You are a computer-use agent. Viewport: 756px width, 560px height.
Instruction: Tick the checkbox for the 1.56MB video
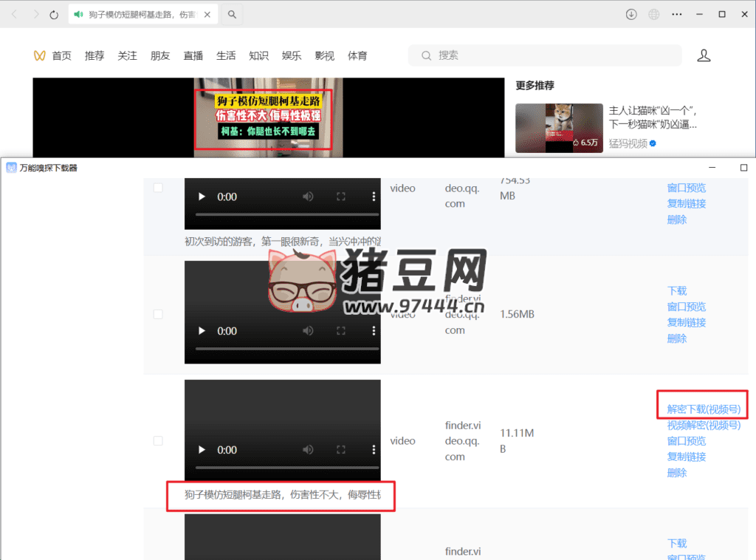pyautogui.click(x=158, y=314)
